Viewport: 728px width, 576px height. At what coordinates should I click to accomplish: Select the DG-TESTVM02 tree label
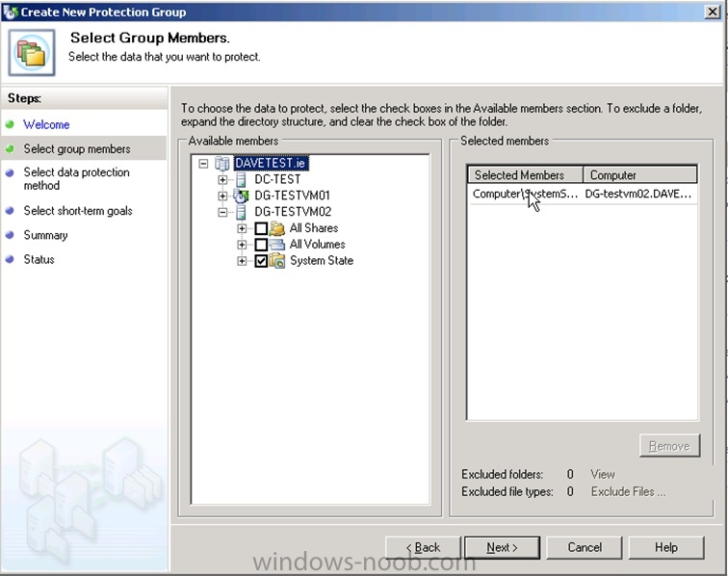(x=293, y=212)
